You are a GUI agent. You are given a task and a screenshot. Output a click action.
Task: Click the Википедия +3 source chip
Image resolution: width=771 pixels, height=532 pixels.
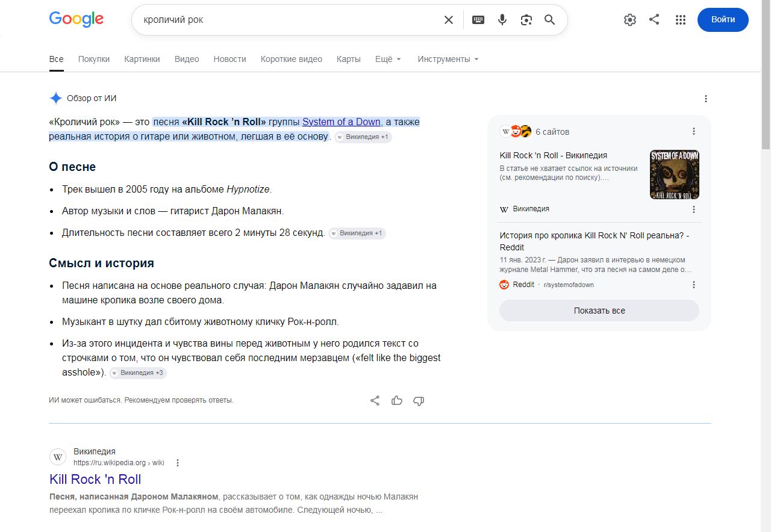[x=138, y=373]
